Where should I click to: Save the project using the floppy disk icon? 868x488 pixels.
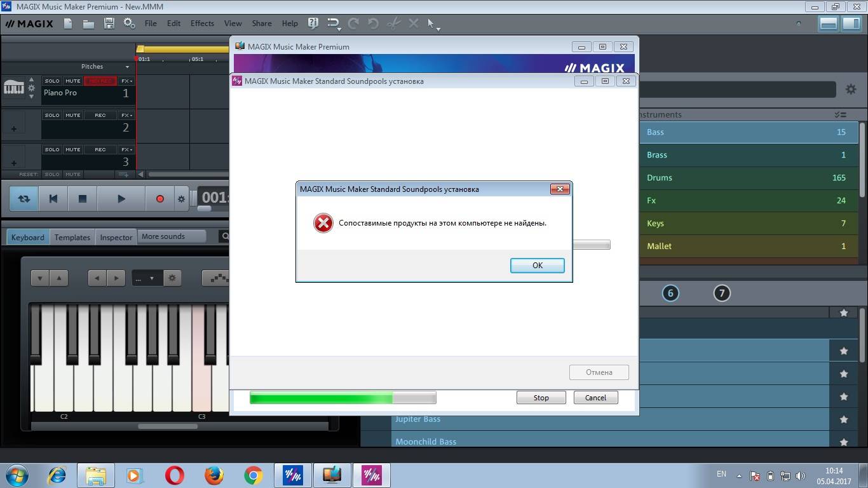pos(109,24)
